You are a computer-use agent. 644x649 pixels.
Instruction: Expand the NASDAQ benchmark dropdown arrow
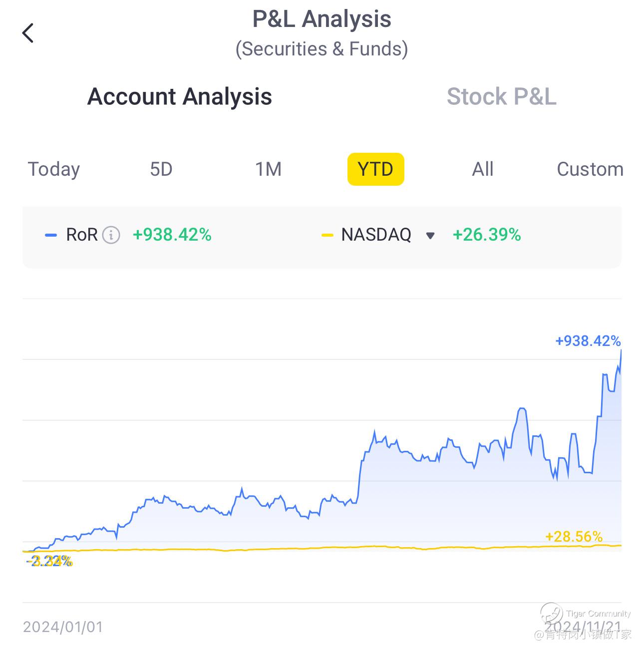(430, 236)
